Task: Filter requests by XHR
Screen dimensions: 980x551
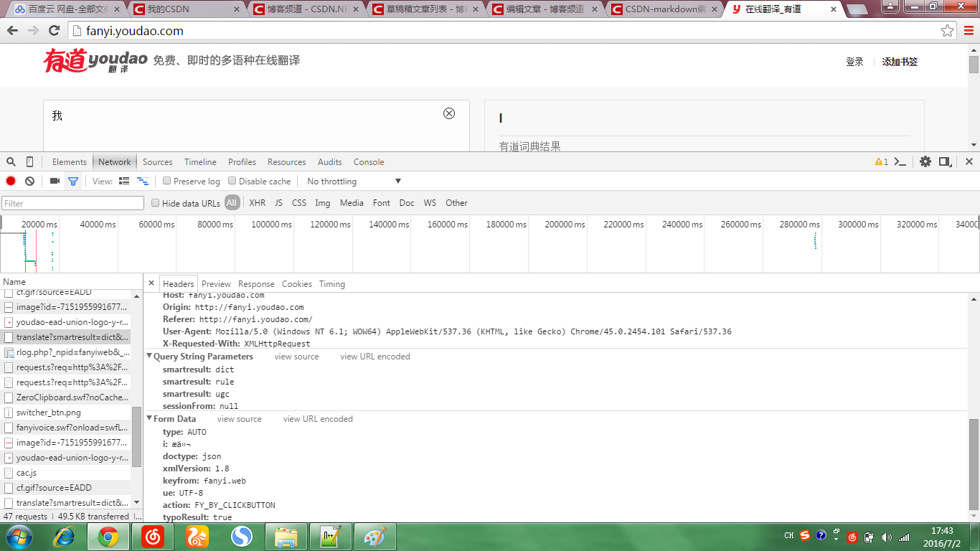Action: (x=257, y=203)
